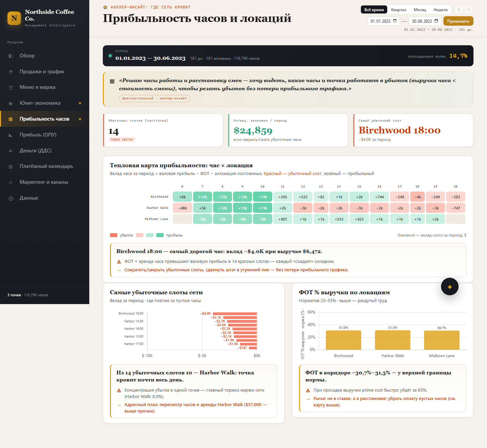Click the Продажи и трафик pie icon

[x=10, y=72]
